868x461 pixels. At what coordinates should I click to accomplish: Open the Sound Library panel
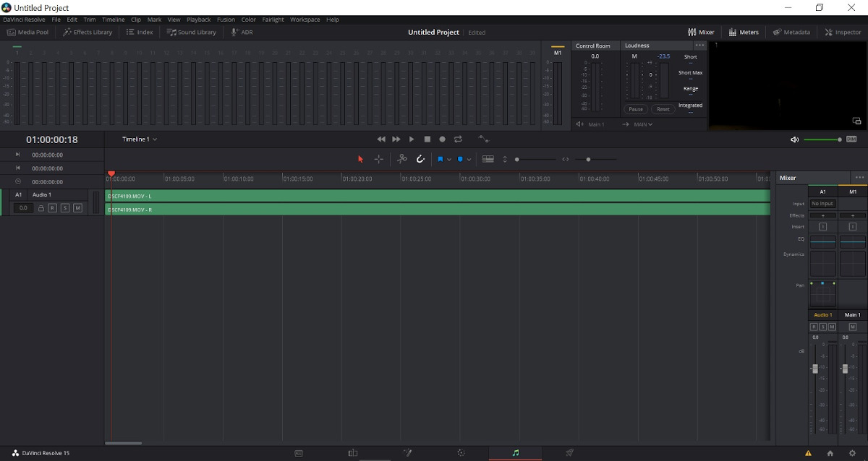point(192,32)
